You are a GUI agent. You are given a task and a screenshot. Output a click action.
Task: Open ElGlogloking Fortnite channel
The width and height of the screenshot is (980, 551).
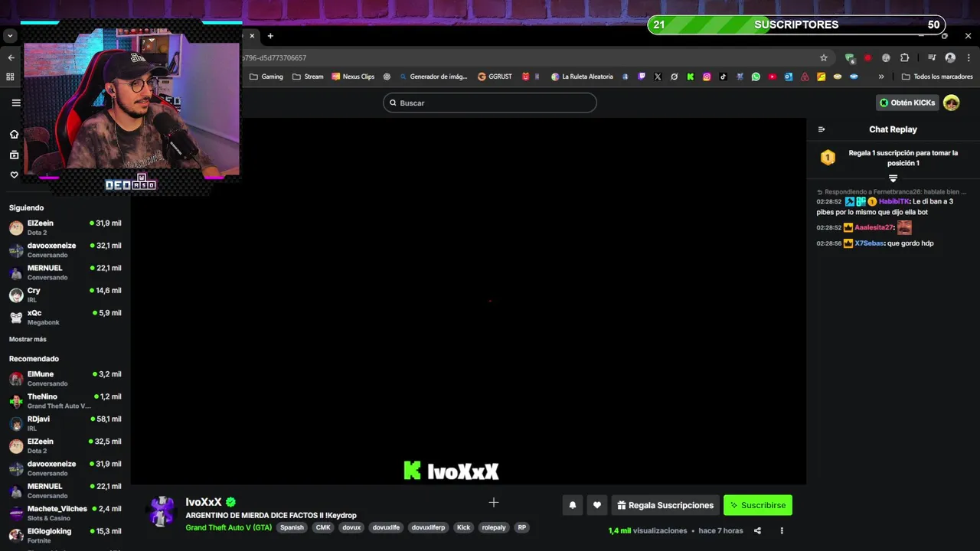[65, 535]
